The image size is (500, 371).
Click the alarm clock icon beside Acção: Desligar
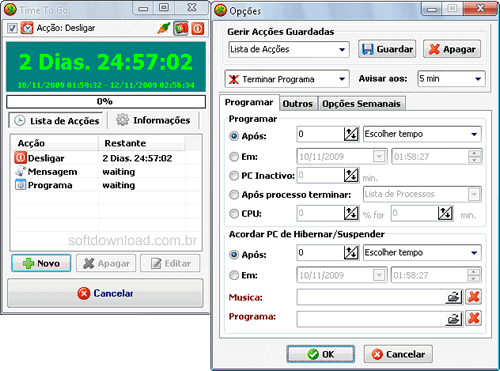27,28
